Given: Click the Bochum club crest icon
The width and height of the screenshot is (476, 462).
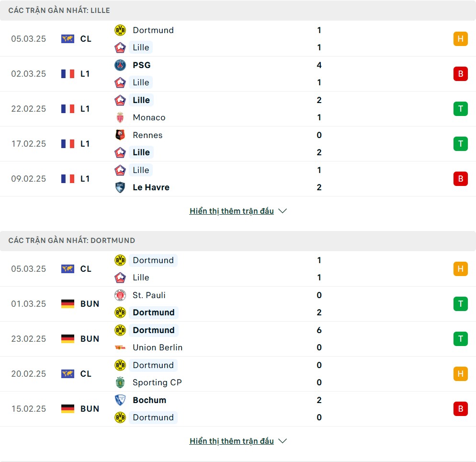Looking at the screenshot, I should click(x=120, y=400).
